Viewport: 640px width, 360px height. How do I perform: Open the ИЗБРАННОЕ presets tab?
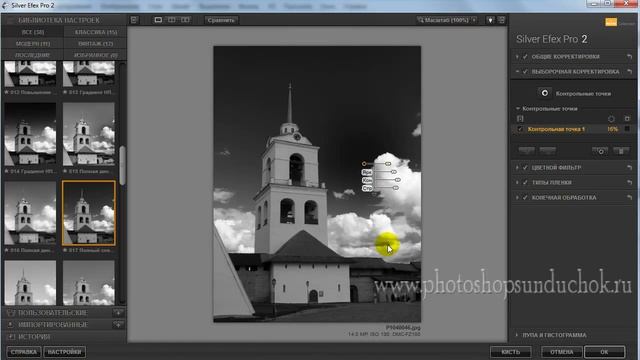[x=96, y=55]
